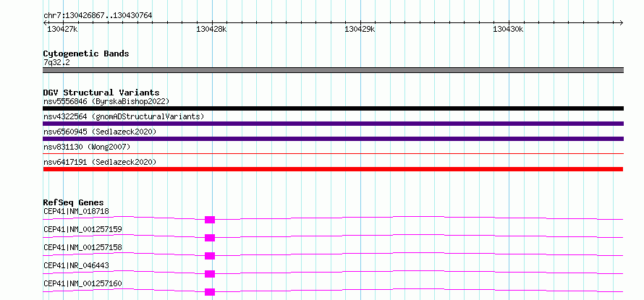Click the exon box of CEP41|NM_001257159
The height and width of the screenshot is (300, 644).
tap(210, 238)
